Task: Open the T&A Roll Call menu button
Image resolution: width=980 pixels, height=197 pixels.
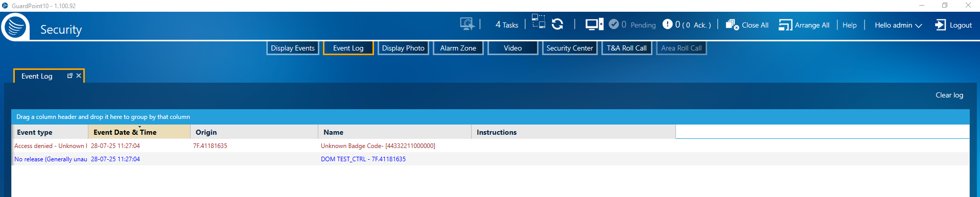Action: pos(627,48)
